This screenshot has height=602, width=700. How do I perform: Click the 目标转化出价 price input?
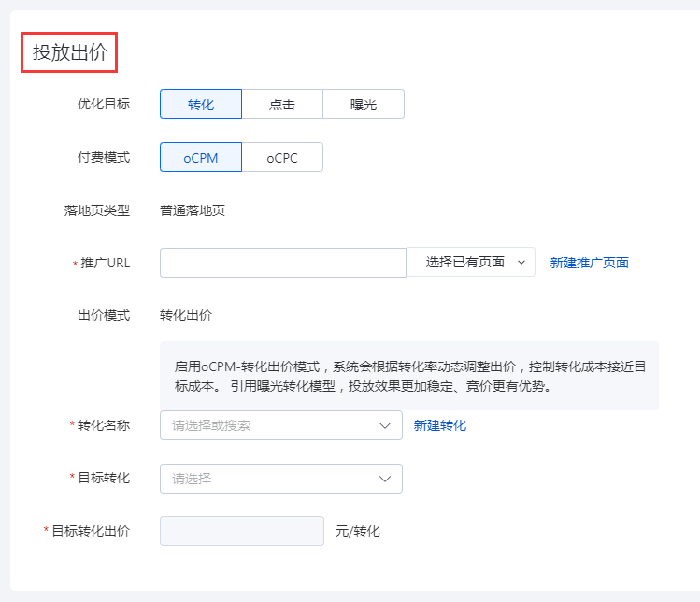pyautogui.click(x=242, y=531)
